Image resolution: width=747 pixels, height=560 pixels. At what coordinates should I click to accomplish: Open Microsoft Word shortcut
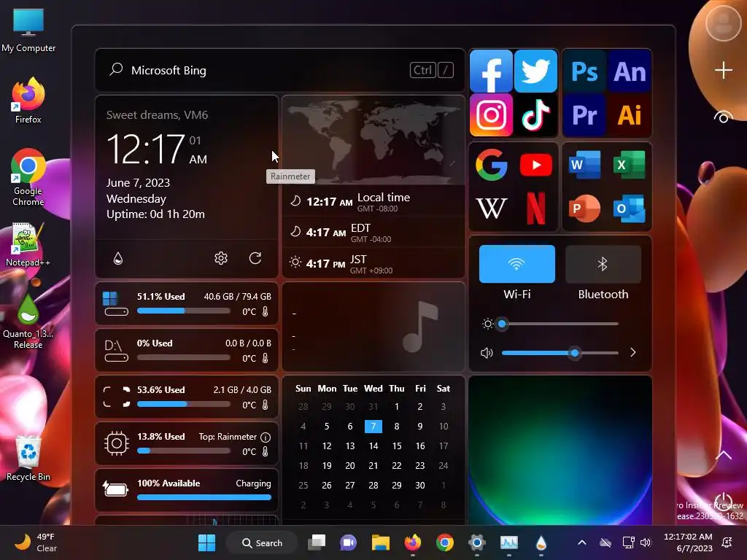(x=584, y=165)
